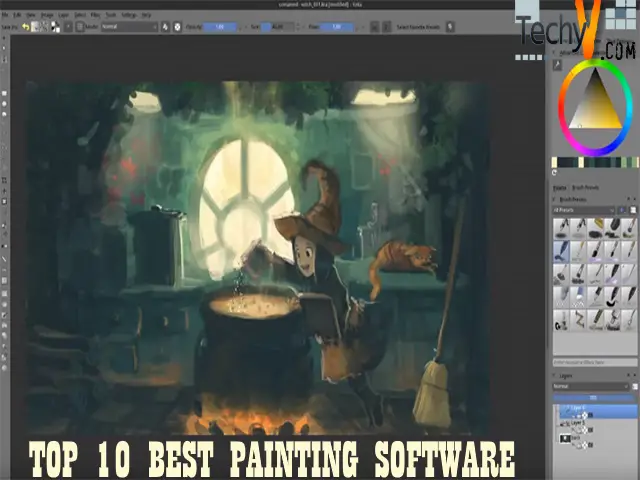Screen dimensions: 640x480
Task: Click the Opacity slider in toolbar
Action: click(x=220, y=27)
